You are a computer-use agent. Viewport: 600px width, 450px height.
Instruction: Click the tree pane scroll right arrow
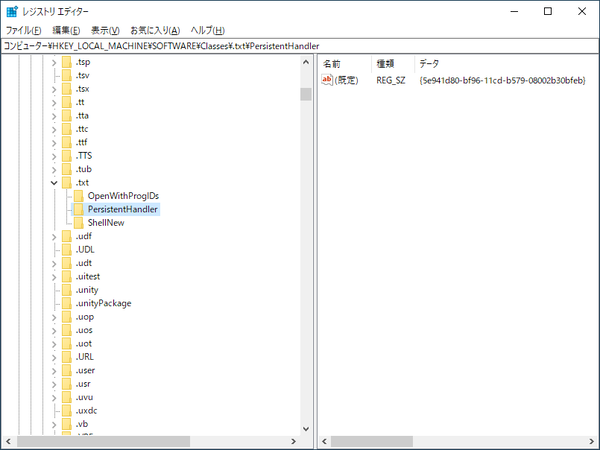293,441
